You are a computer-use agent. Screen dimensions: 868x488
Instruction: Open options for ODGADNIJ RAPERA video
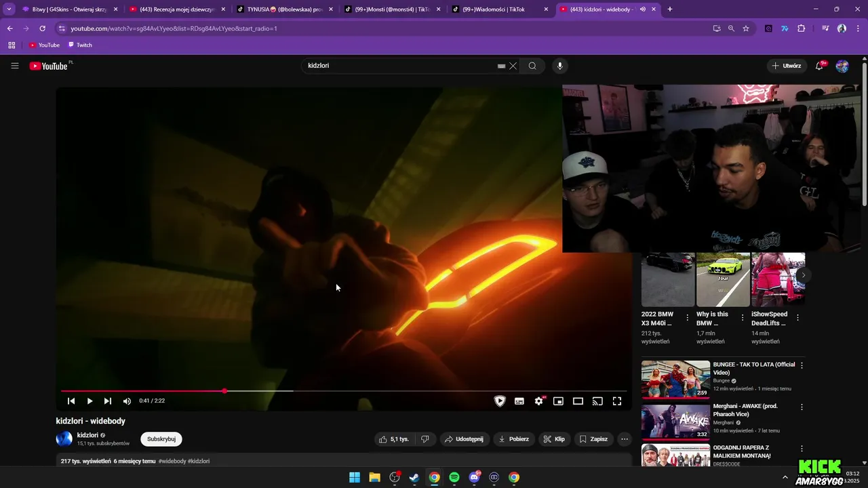802,449
